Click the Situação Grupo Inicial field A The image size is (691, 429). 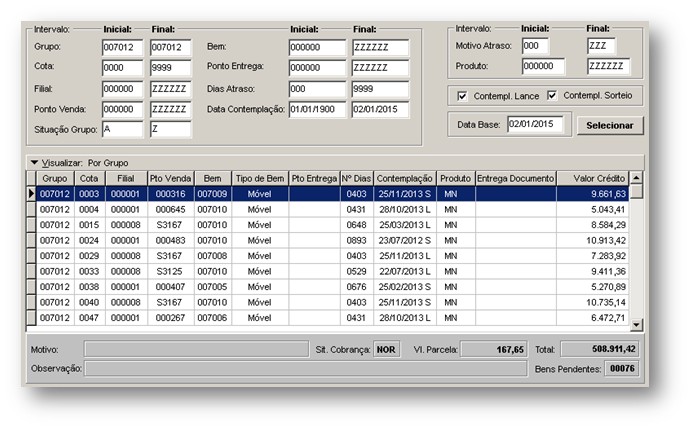(x=123, y=130)
